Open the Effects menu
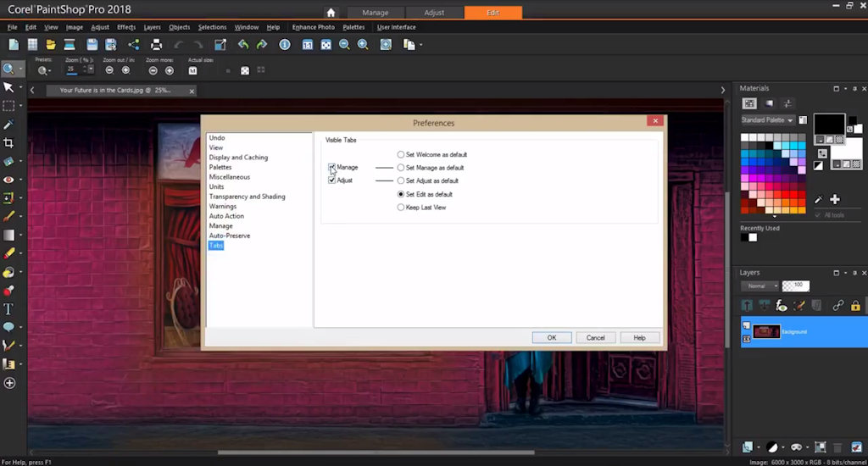 click(126, 27)
